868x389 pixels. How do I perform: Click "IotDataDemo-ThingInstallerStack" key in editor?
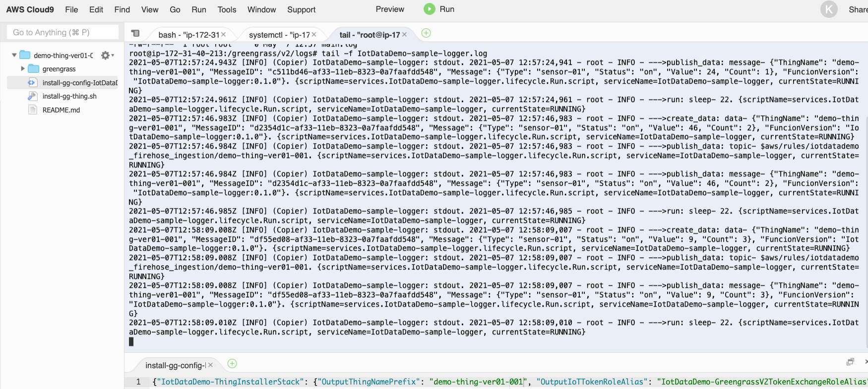[230, 382]
